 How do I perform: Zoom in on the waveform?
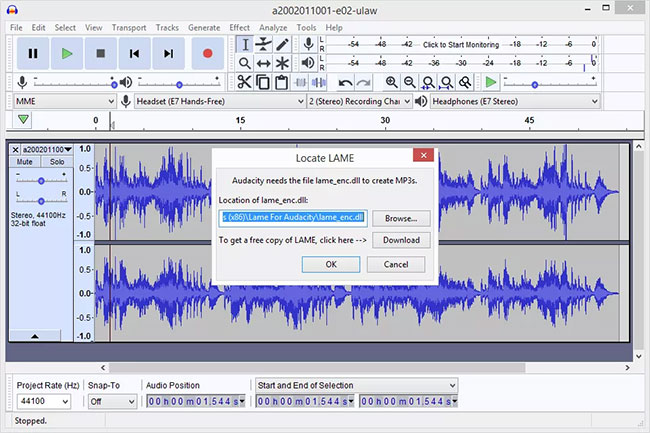coord(391,82)
